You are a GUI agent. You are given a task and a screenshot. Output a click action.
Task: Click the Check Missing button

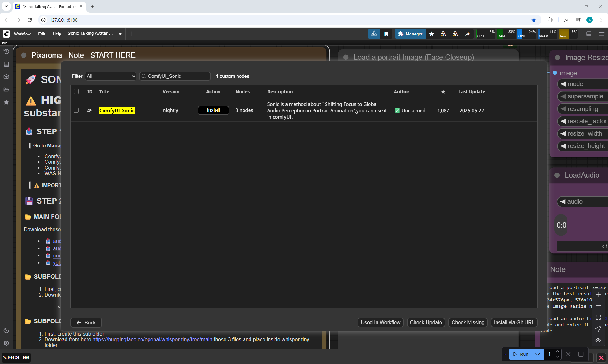point(468,323)
